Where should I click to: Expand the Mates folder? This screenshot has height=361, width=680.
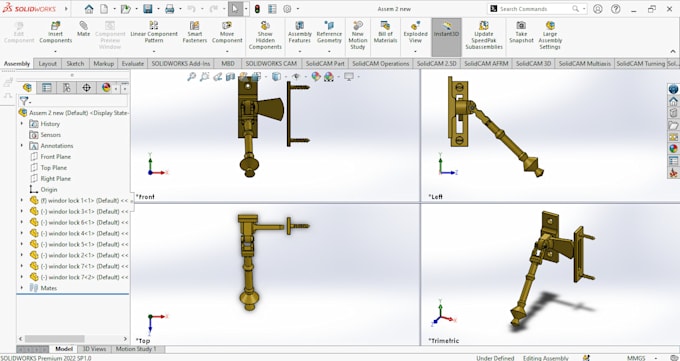(x=22, y=288)
